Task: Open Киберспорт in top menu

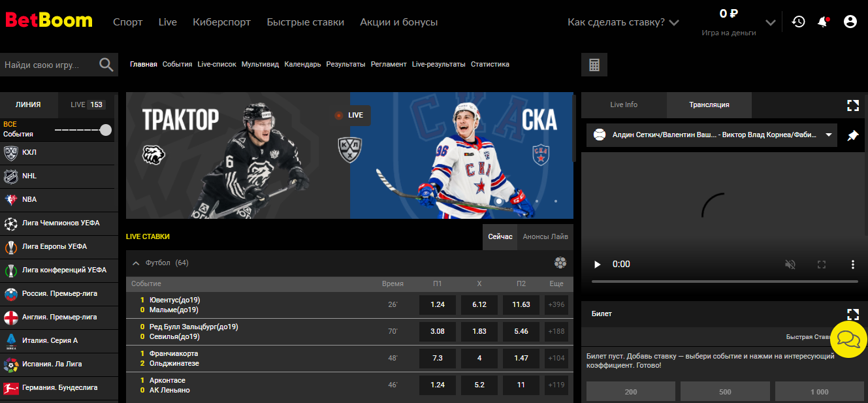Action: pyautogui.click(x=222, y=22)
